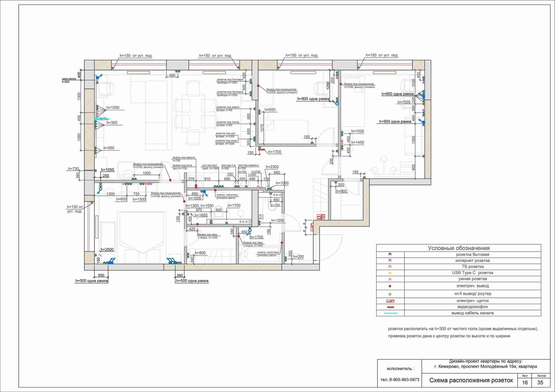Select the yellow USB Type C legend symbol
This screenshot has height=392, width=555.
click(x=390, y=273)
